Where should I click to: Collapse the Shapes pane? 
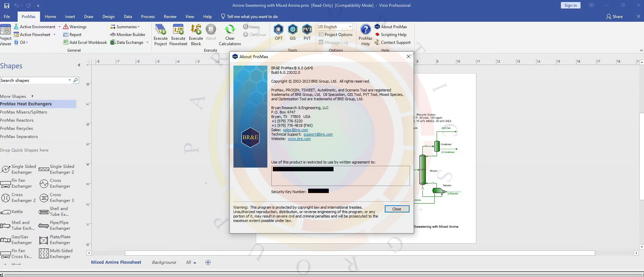[79, 65]
